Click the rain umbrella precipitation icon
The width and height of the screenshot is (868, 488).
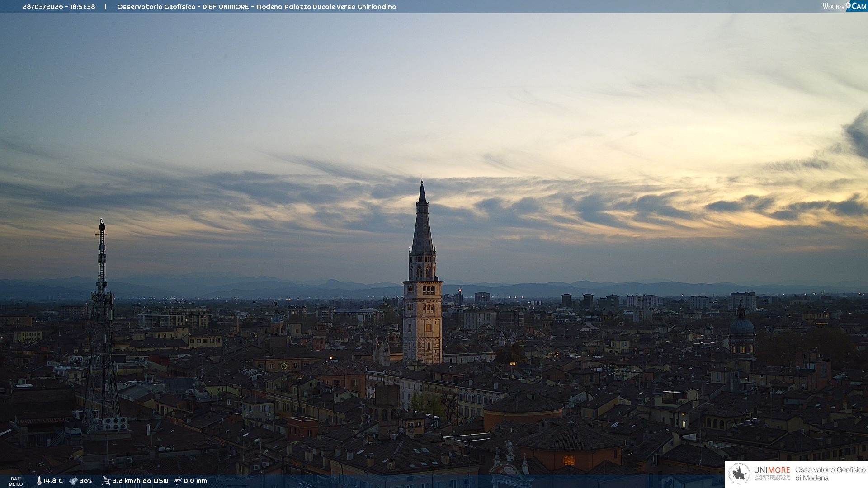tap(178, 481)
